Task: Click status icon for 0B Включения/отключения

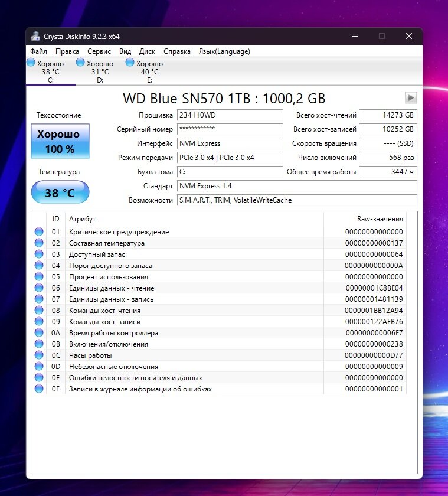Action: pyautogui.click(x=39, y=344)
